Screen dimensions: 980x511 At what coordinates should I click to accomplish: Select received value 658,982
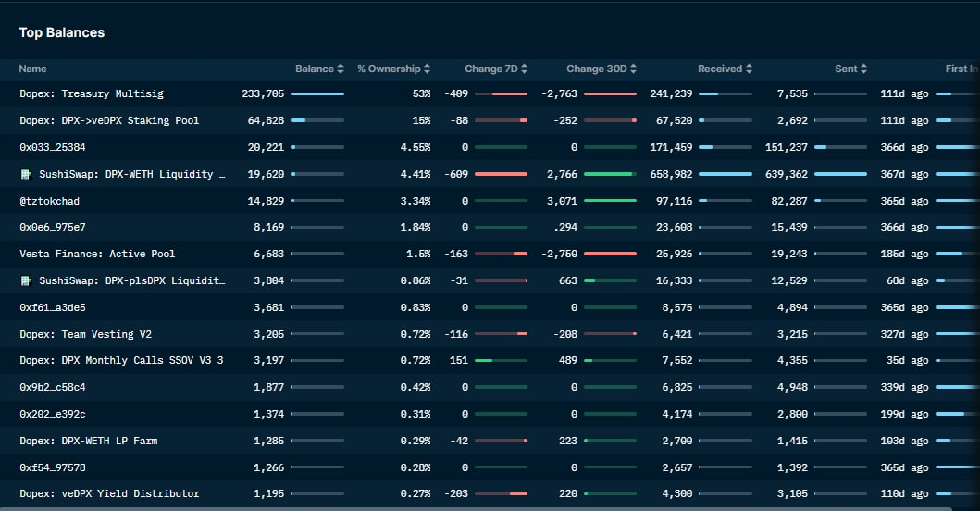click(x=671, y=175)
